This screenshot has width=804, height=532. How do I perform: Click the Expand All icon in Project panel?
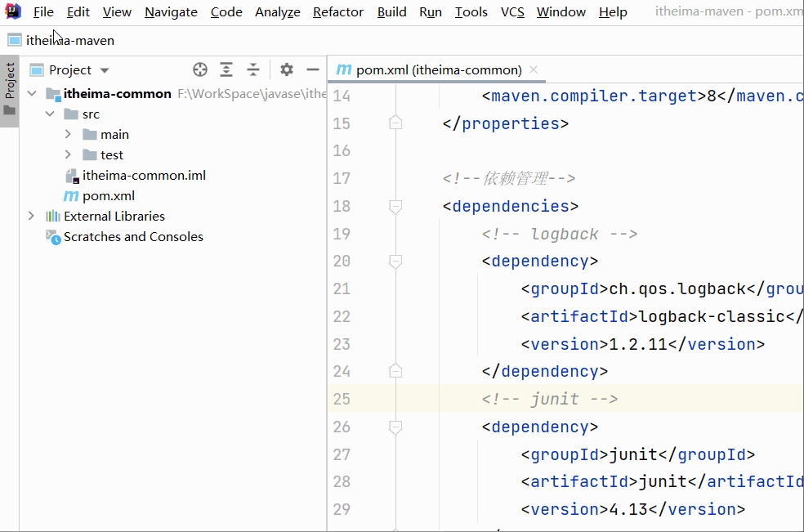pyautogui.click(x=226, y=69)
